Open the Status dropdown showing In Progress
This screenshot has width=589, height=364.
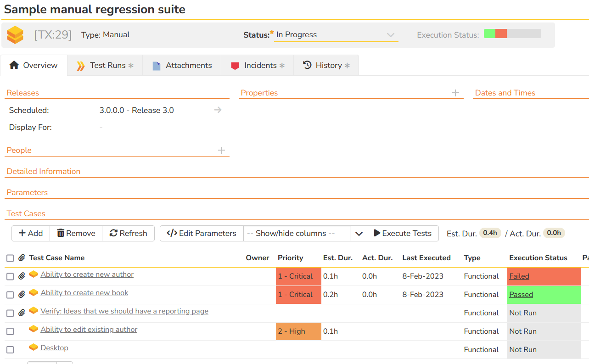[x=336, y=35]
